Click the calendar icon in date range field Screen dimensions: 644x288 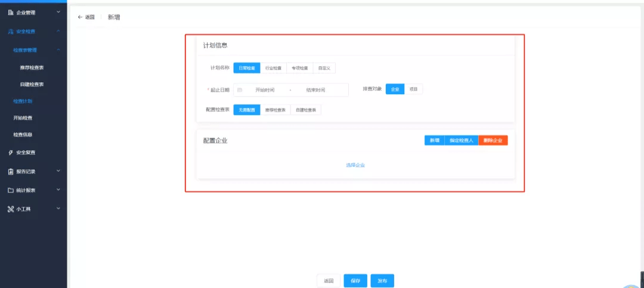240,90
